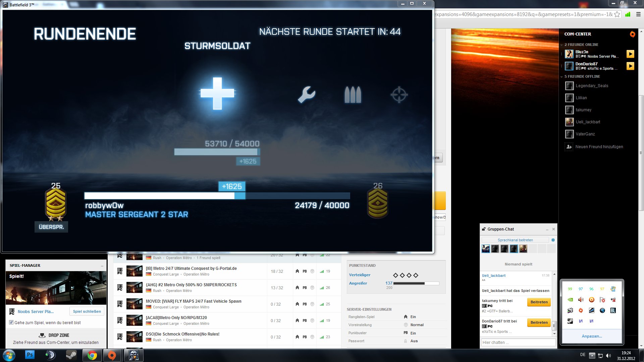
Task: Open Photoshop from the taskbar
Action: click(30, 355)
